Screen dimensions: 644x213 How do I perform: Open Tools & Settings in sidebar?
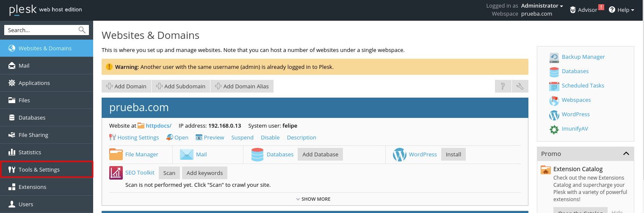point(47,169)
